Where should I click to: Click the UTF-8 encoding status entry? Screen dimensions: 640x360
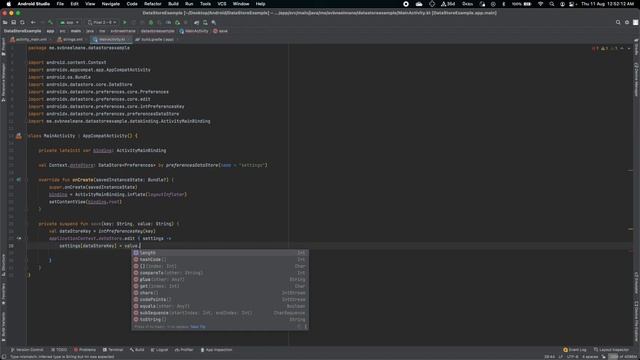pos(573,357)
